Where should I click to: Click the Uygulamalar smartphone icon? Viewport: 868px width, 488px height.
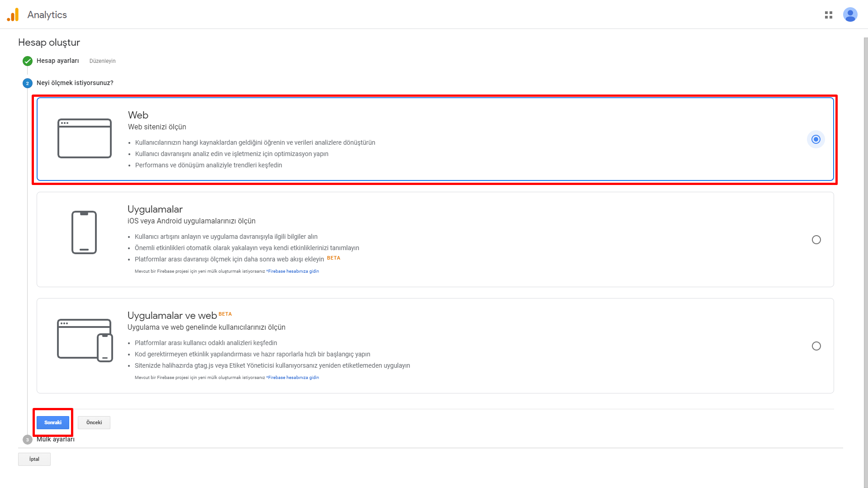(84, 232)
